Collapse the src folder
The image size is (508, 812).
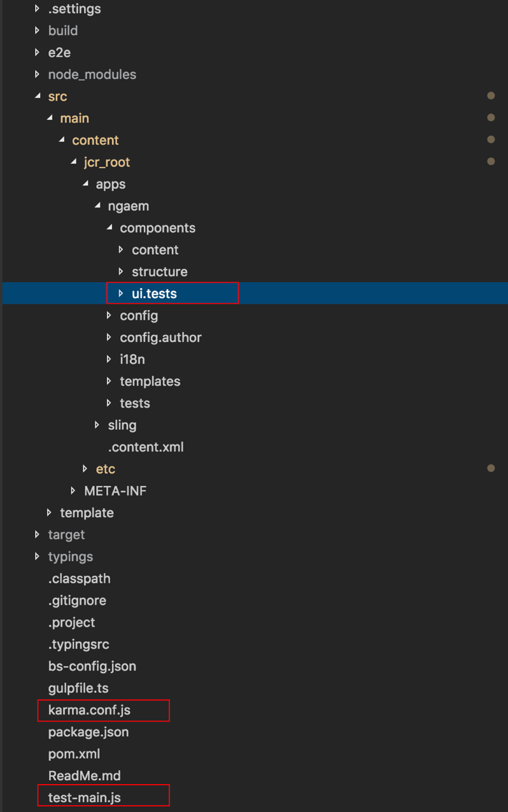[38, 96]
